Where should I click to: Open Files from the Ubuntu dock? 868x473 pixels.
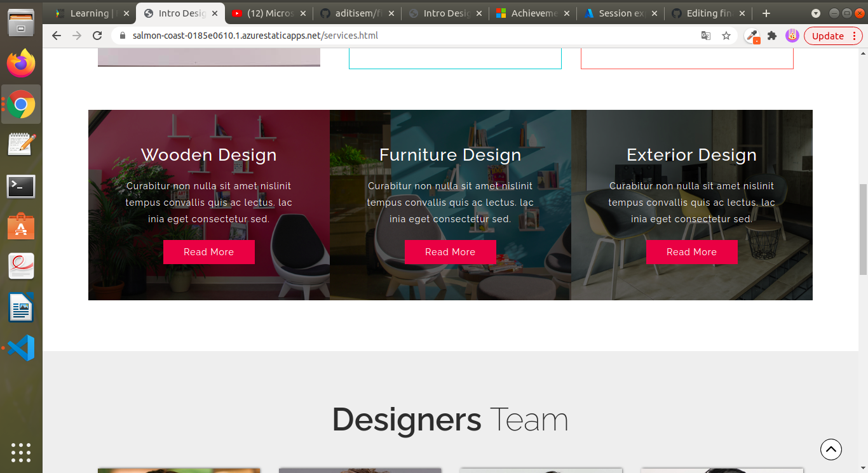click(21, 23)
